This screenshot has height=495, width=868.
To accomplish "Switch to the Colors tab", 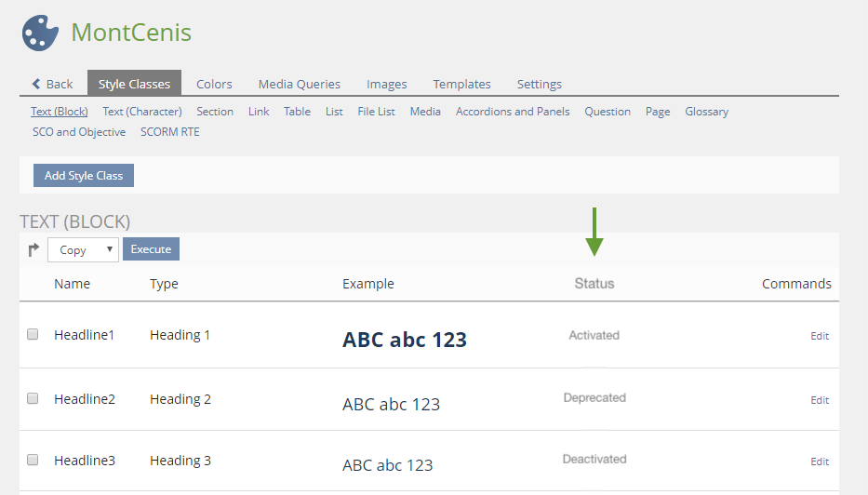I will pyautogui.click(x=214, y=84).
